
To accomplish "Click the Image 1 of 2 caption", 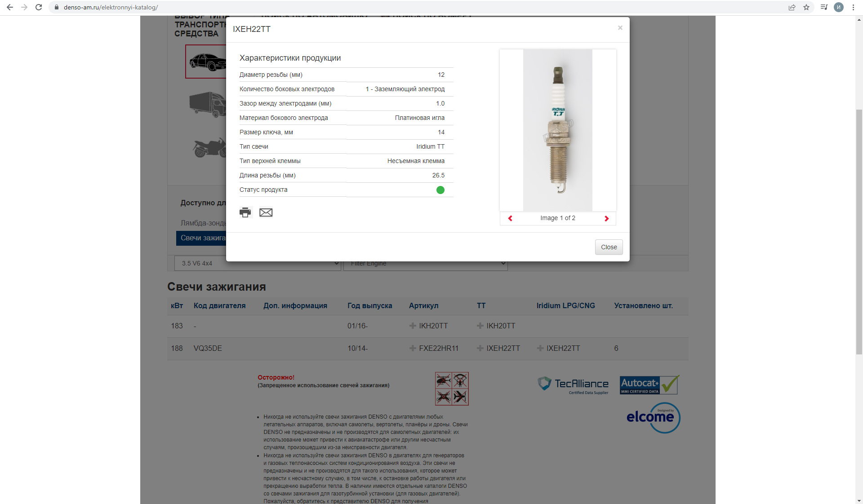I will (558, 218).
